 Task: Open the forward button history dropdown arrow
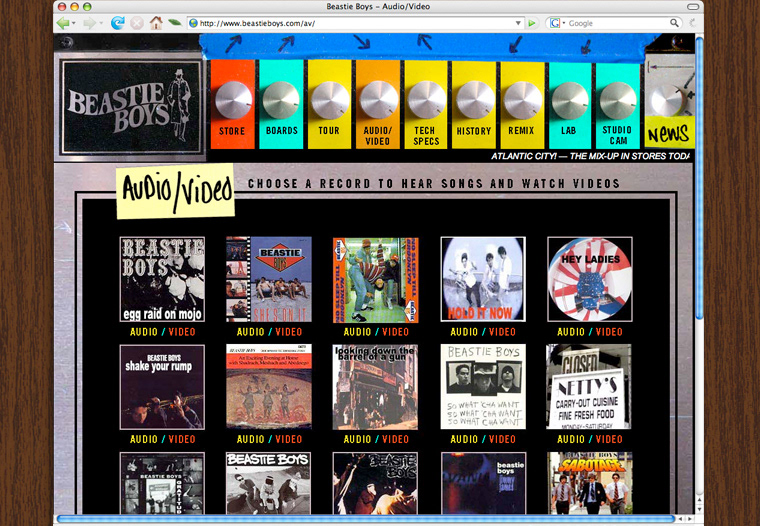coord(101,23)
